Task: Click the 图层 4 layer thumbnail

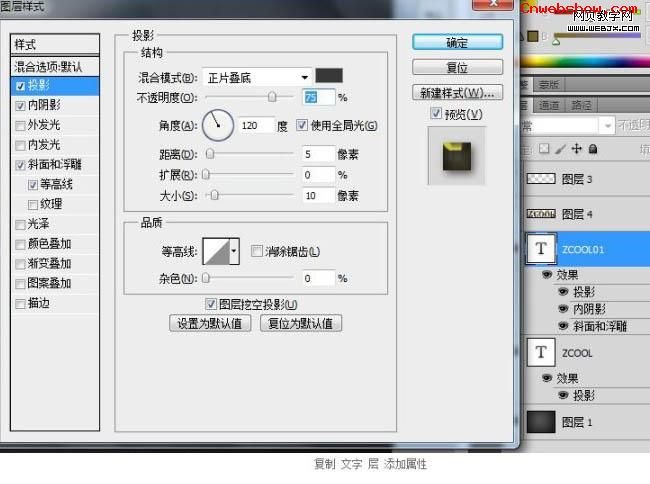Action: 541,214
